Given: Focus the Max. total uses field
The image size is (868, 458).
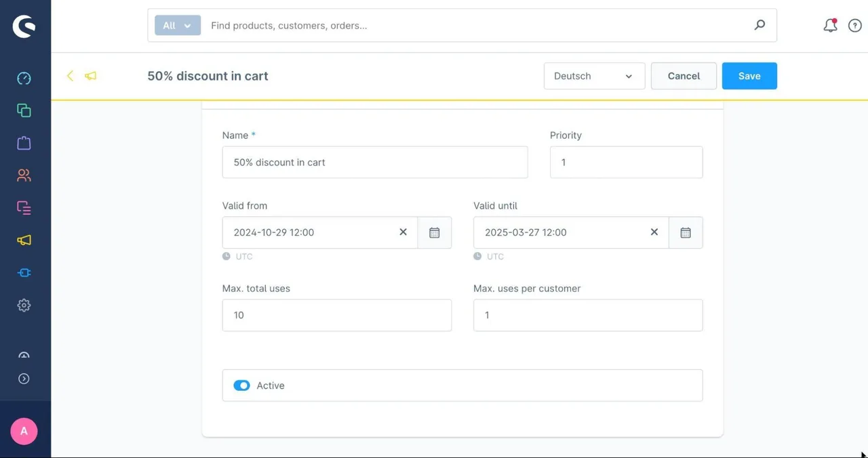Looking at the screenshot, I should click(x=337, y=315).
